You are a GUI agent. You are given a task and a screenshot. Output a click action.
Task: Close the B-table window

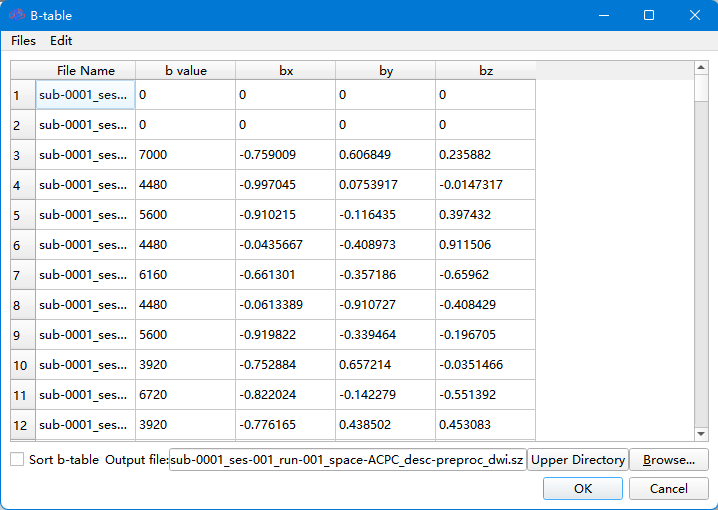point(695,15)
